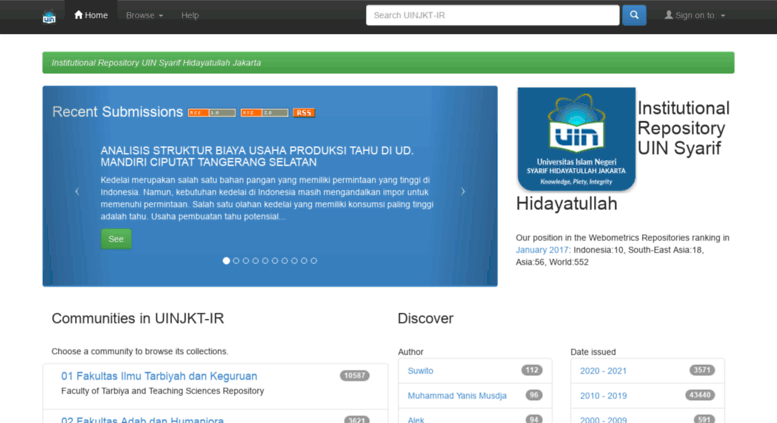Viewport: 777px width, 423px height.
Task: Focus the Search UINJKT-IR field
Action: [x=493, y=15]
